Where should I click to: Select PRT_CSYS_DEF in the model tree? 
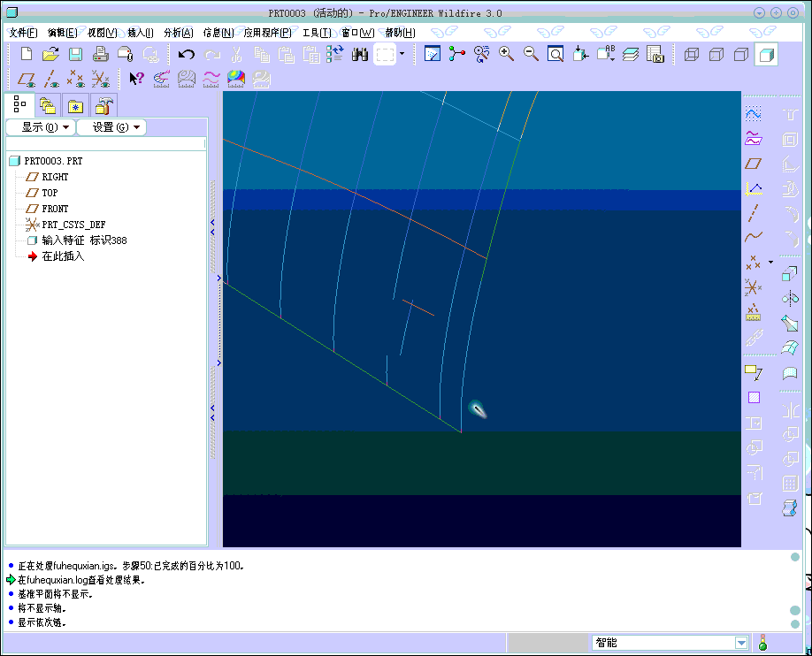73,225
